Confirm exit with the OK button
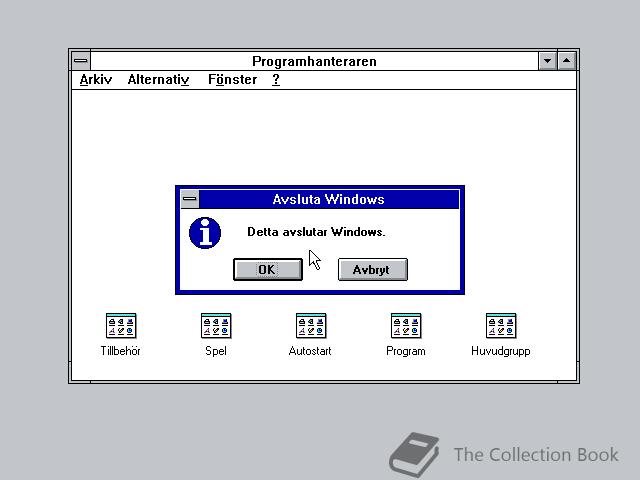640x480 pixels. click(x=268, y=269)
